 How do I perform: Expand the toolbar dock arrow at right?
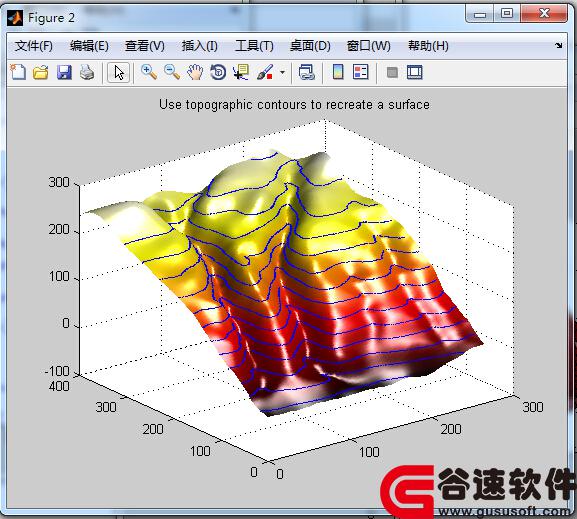[x=559, y=46]
